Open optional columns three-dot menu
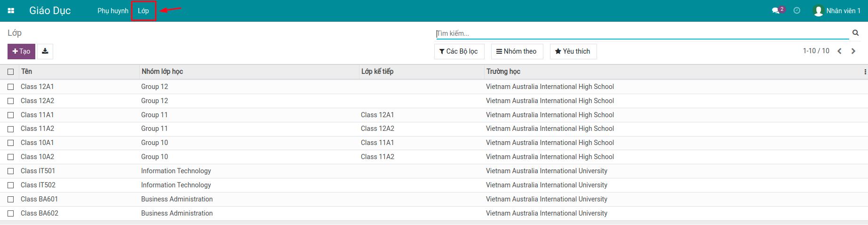 [x=865, y=72]
